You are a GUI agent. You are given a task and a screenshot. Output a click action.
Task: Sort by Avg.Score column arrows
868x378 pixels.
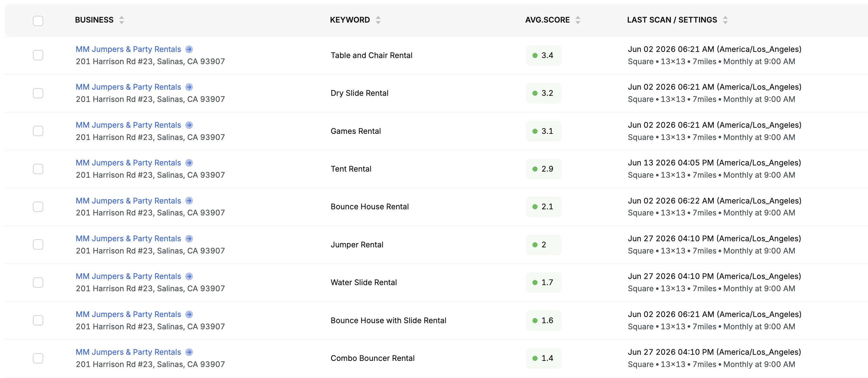click(x=578, y=20)
